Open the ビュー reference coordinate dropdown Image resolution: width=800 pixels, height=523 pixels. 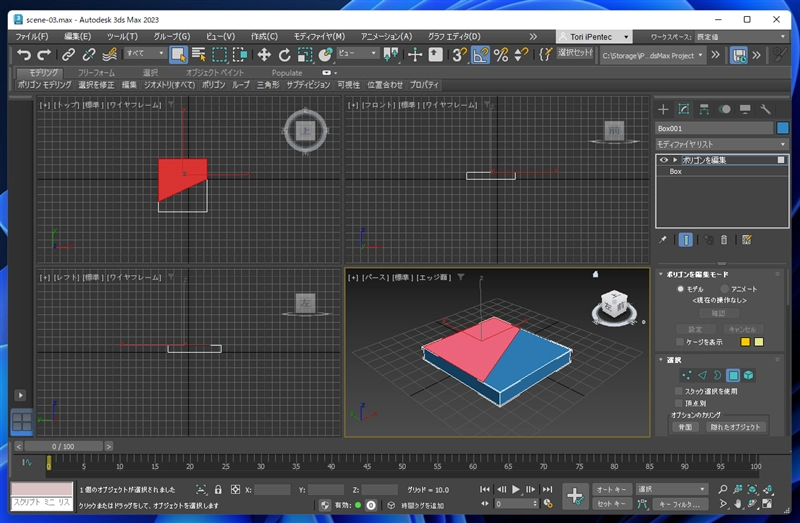pyautogui.click(x=357, y=53)
